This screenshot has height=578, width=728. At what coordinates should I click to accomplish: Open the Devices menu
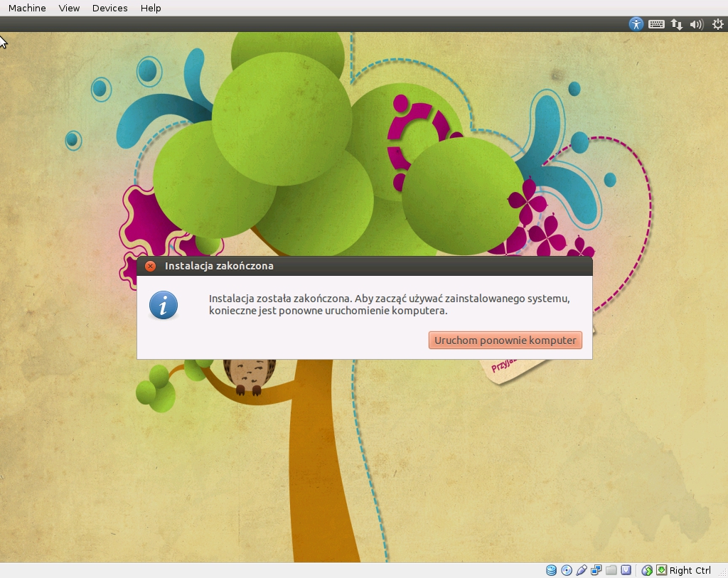point(109,8)
